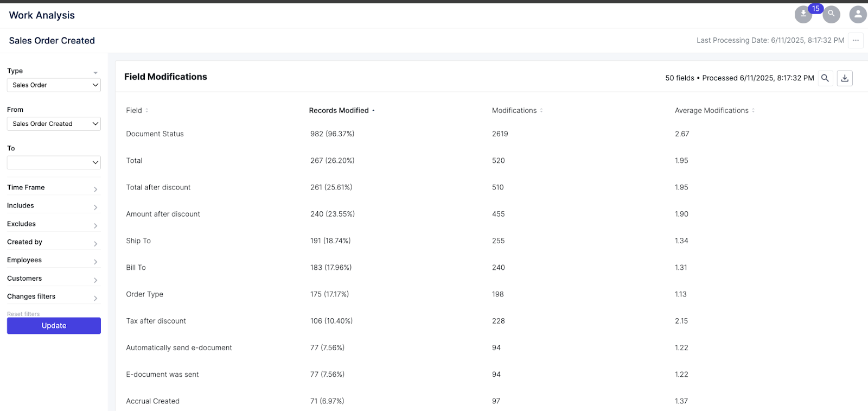Click the 175 (17.17%) records value
The width and height of the screenshot is (868, 411).
coord(329,294)
